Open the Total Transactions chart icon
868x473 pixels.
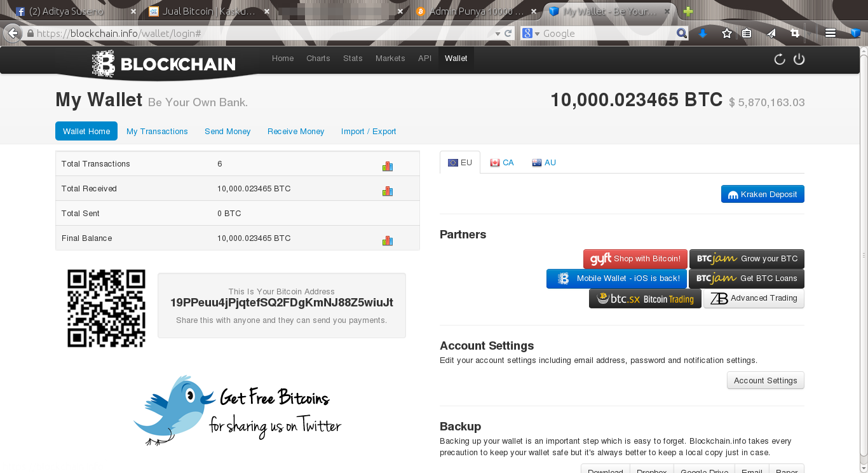pos(388,167)
